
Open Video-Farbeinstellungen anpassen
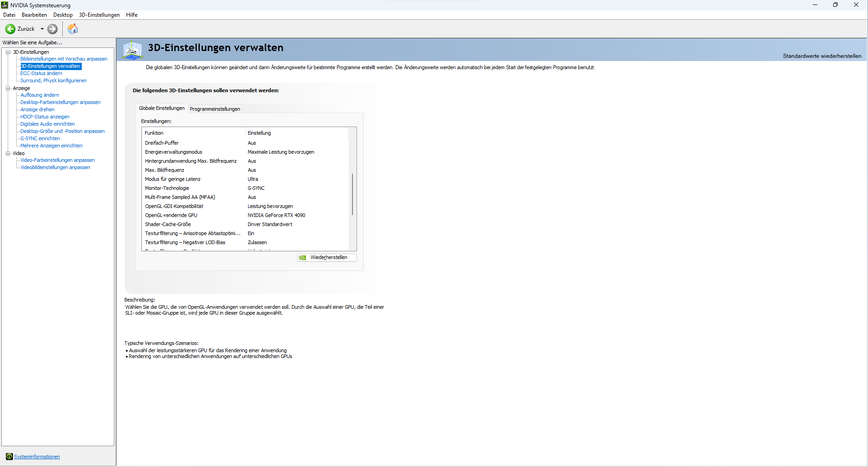click(x=57, y=160)
